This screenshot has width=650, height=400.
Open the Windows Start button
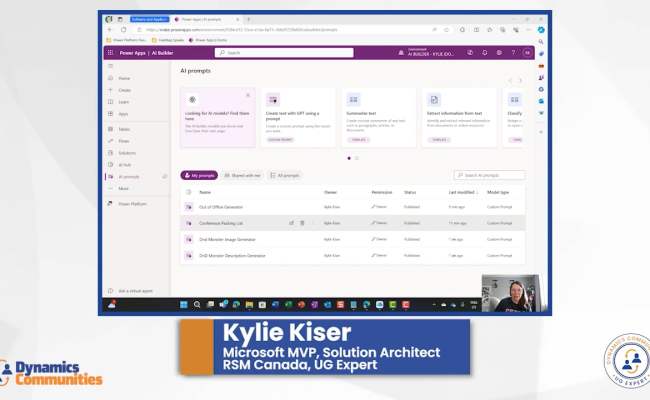(x=184, y=305)
